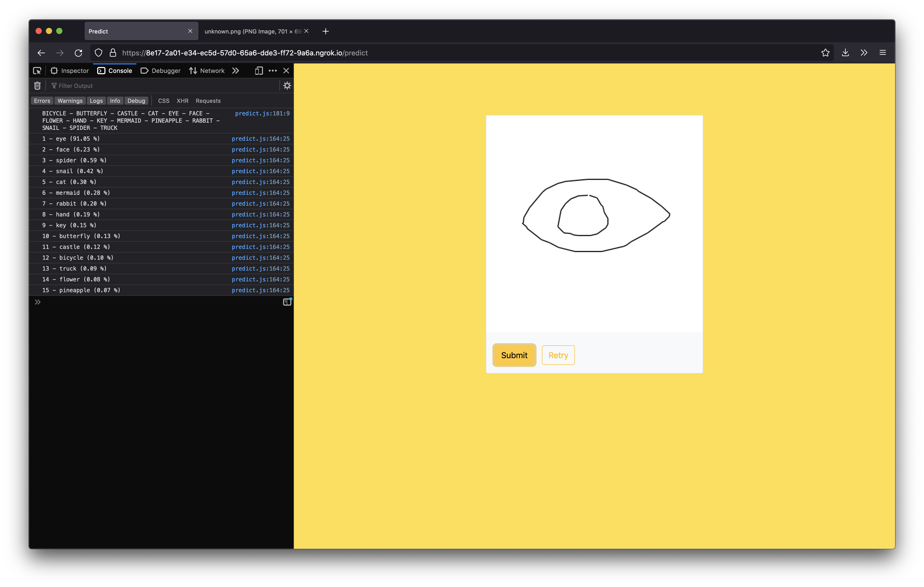The width and height of the screenshot is (924, 587).
Task: Clear console output with trash icon
Action: (37, 86)
